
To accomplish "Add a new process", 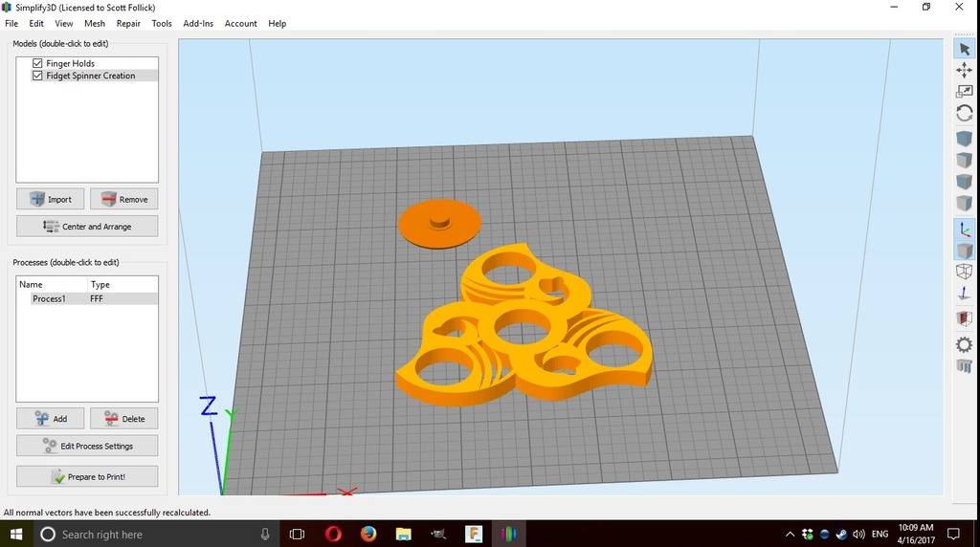I will 50,418.
